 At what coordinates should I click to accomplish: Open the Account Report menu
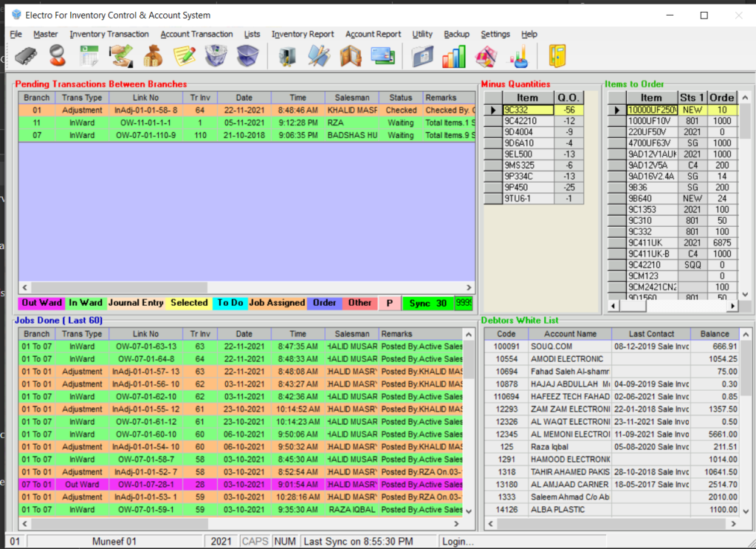click(373, 34)
